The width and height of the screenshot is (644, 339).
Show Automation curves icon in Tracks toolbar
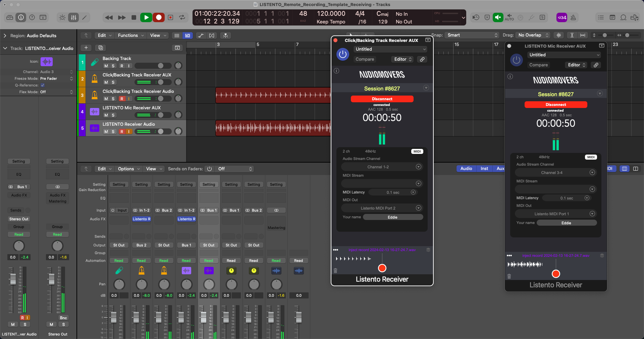(201, 35)
